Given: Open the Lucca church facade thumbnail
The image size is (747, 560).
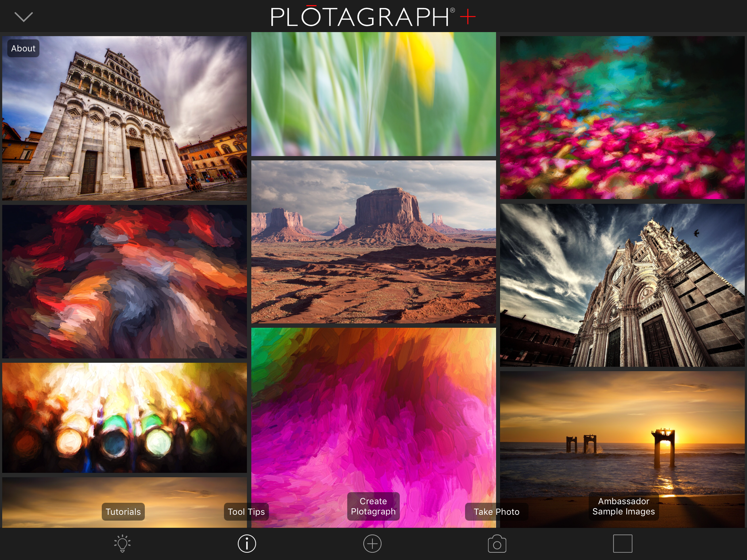Looking at the screenshot, I should 125,118.
